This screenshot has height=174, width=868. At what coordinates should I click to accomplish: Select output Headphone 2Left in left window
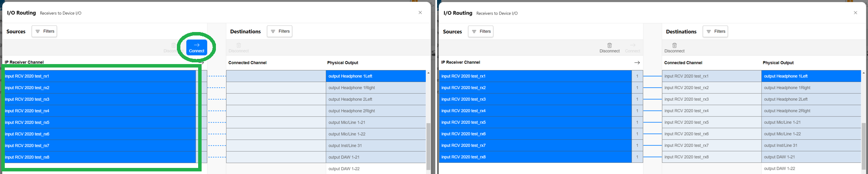(375, 100)
